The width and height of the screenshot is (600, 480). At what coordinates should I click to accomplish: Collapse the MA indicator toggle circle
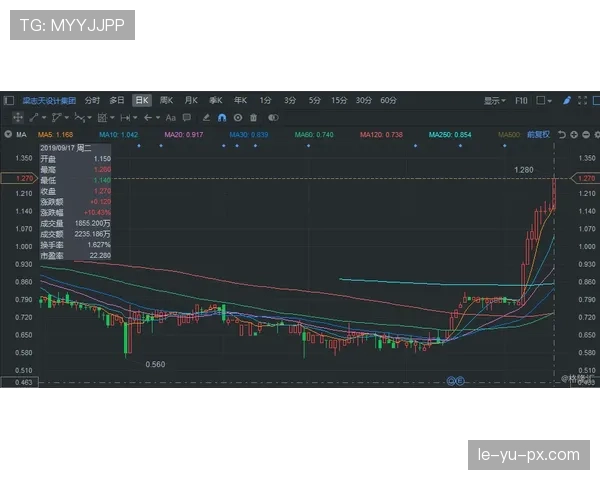9,135
